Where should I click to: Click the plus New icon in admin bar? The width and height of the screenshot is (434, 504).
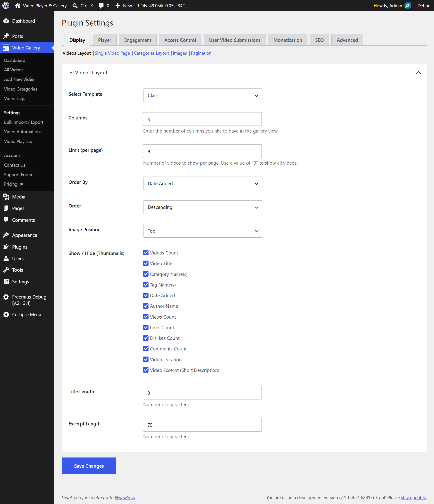pos(118,6)
